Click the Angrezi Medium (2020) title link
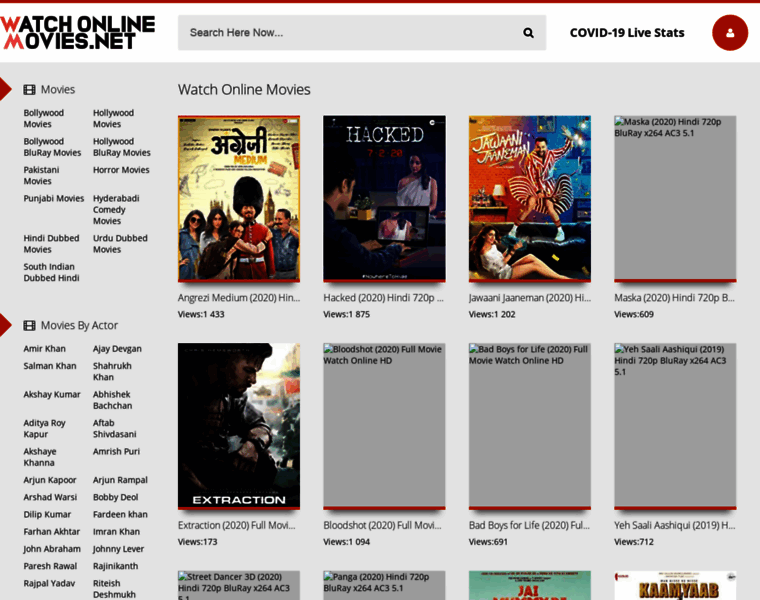 [x=239, y=298]
